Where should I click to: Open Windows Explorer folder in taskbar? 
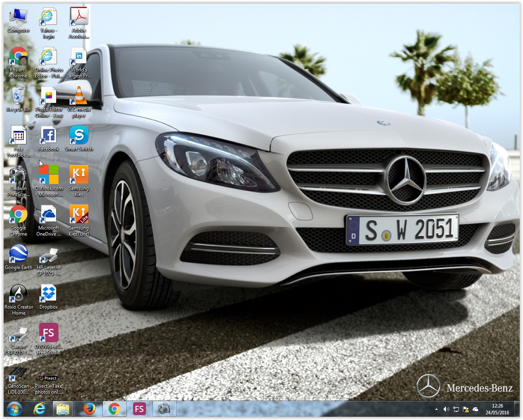click(x=63, y=409)
